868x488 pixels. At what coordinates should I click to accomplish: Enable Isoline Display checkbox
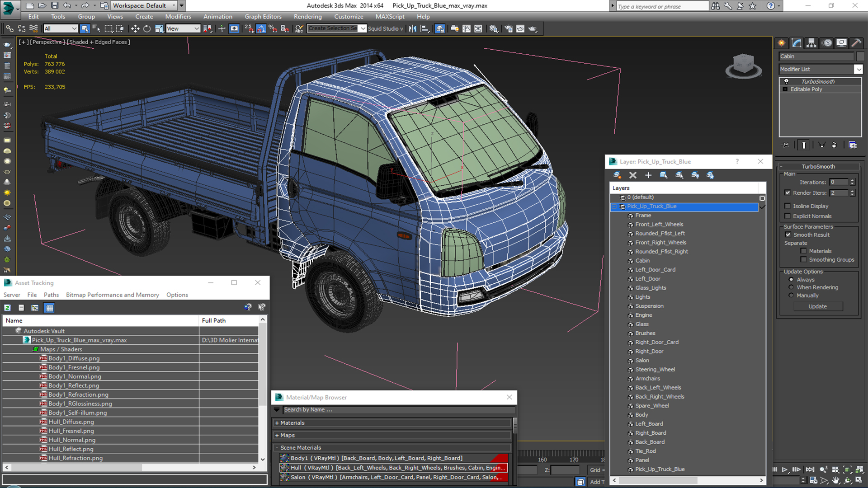(788, 206)
